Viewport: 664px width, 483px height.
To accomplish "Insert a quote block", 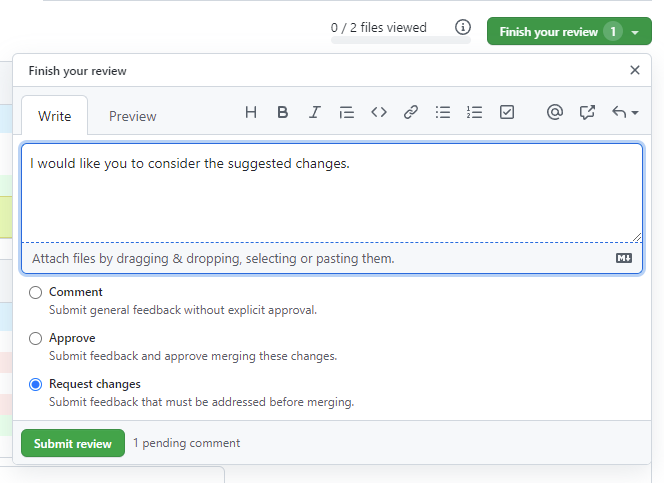I will [346, 113].
